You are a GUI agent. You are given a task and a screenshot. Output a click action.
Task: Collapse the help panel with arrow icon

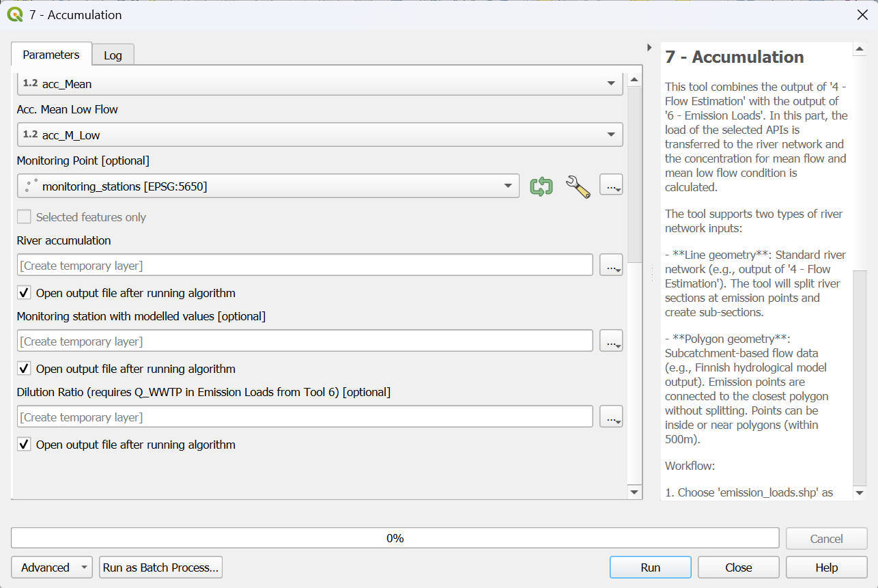pyautogui.click(x=649, y=47)
